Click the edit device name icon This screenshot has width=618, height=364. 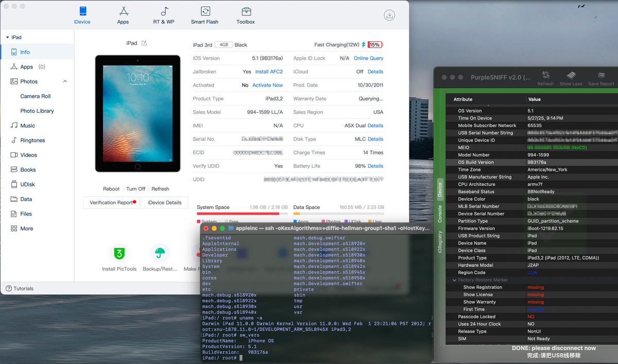[x=144, y=43]
